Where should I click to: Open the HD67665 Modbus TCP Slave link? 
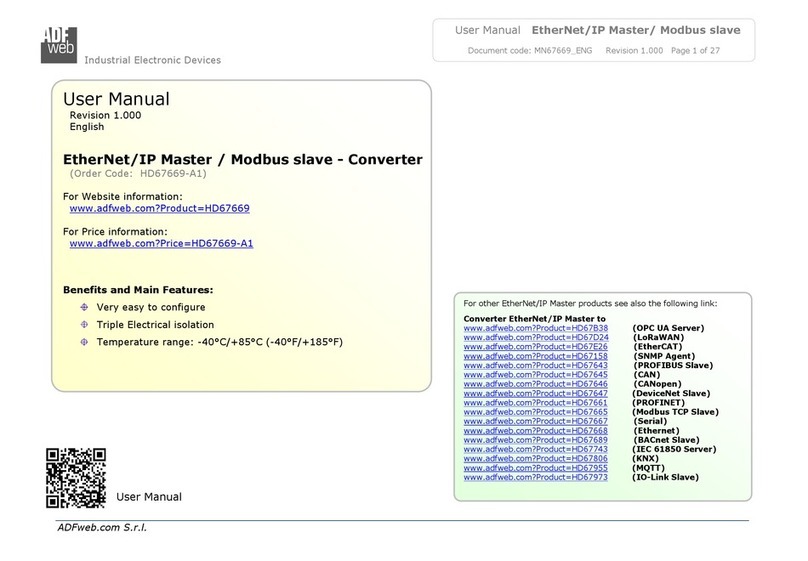(535, 412)
